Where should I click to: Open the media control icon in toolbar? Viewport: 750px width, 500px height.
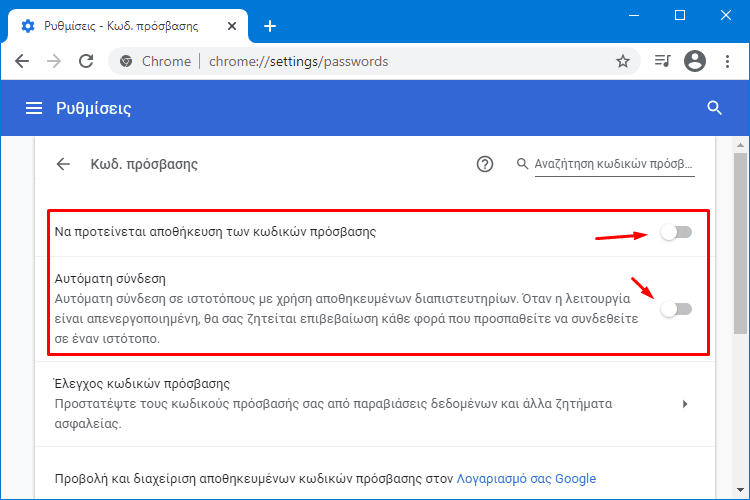click(662, 61)
